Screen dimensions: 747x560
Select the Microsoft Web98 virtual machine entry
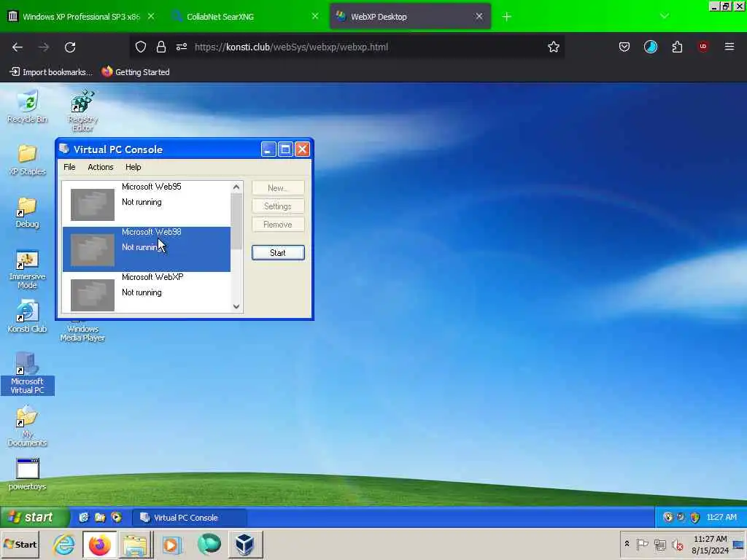(x=146, y=249)
